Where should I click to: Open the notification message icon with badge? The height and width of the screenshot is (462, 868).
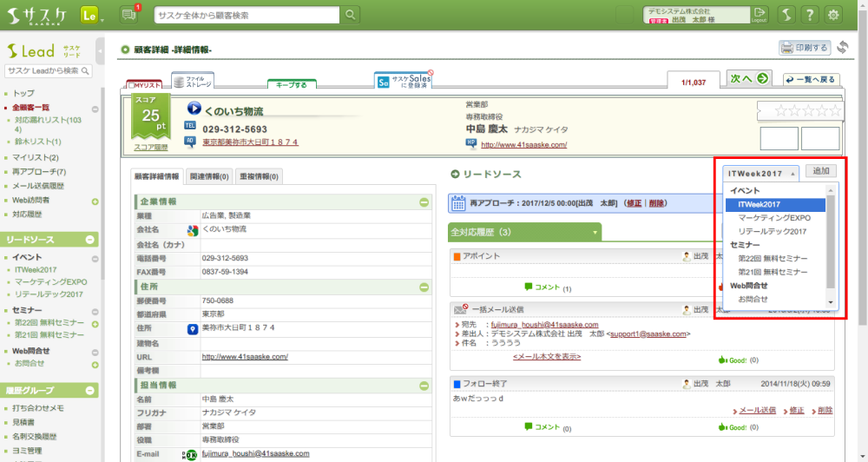(130, 15)
